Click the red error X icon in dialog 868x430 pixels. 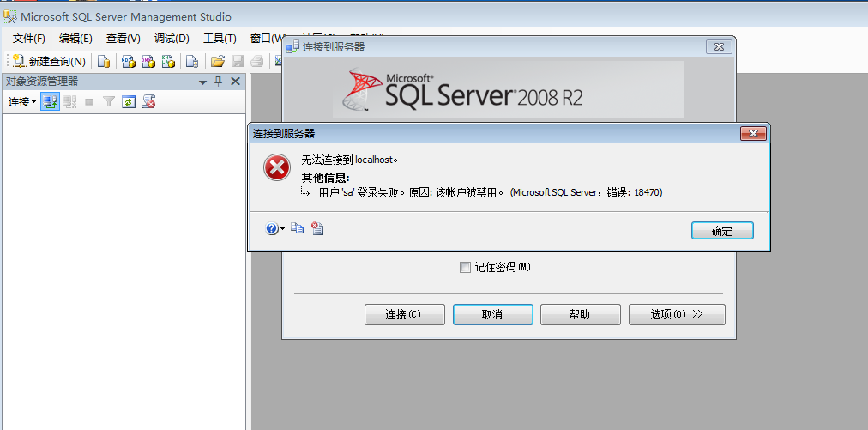coord(276,167)
